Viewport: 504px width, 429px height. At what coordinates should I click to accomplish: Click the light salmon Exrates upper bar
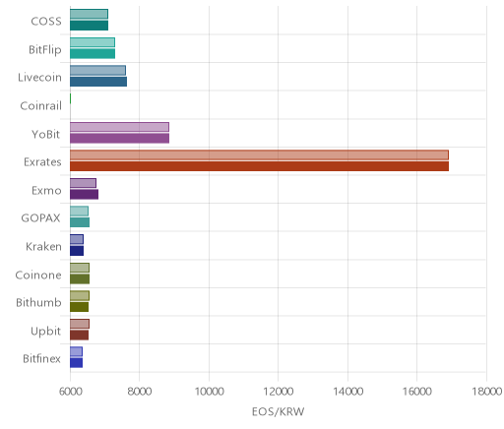(259, 155)
